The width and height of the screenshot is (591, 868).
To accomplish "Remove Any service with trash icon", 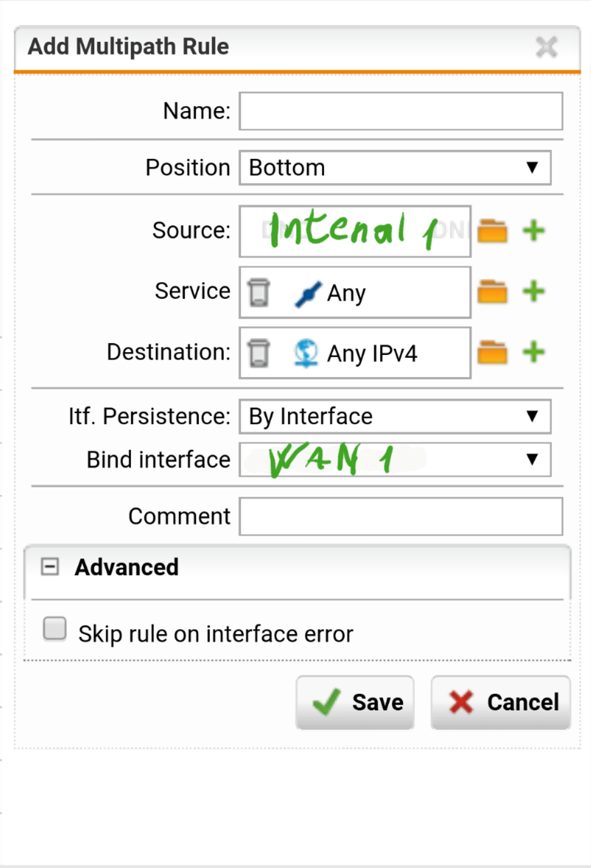I will pyautogui.click(x=259, y=293).
